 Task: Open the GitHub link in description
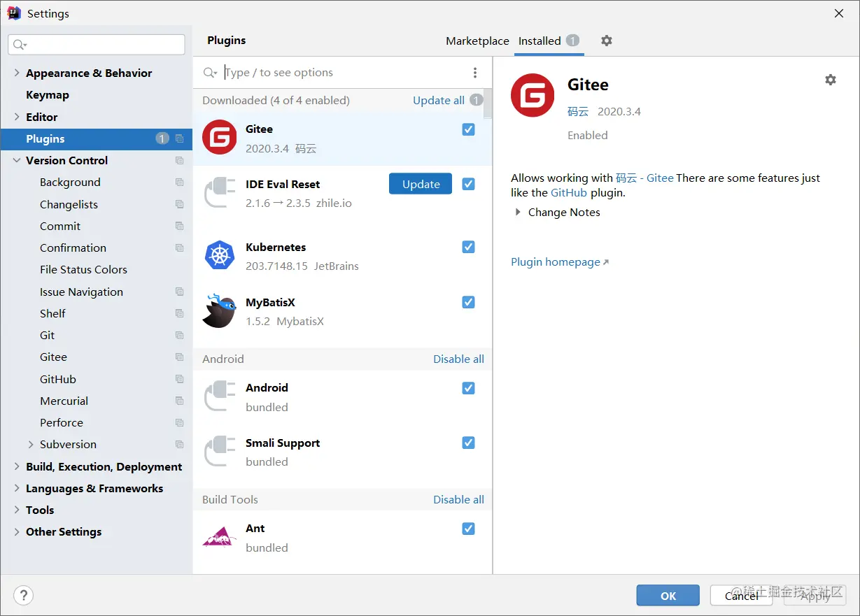pos(569,192)
